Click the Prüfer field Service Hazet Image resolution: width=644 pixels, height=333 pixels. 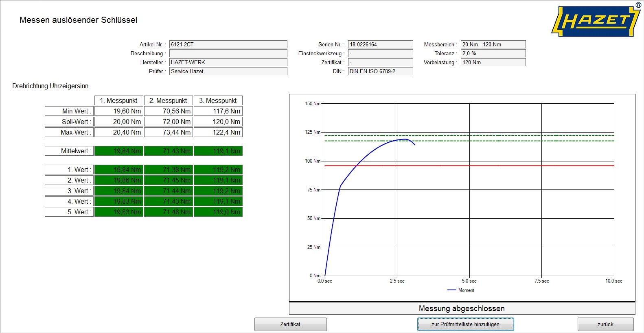point(228,71)
